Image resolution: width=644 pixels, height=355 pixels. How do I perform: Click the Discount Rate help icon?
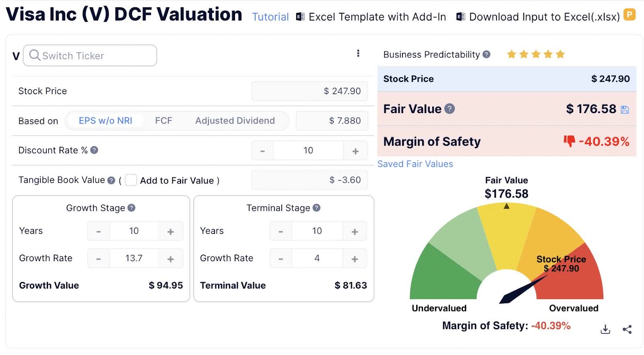pyautogui.click(x=94, y=150)
